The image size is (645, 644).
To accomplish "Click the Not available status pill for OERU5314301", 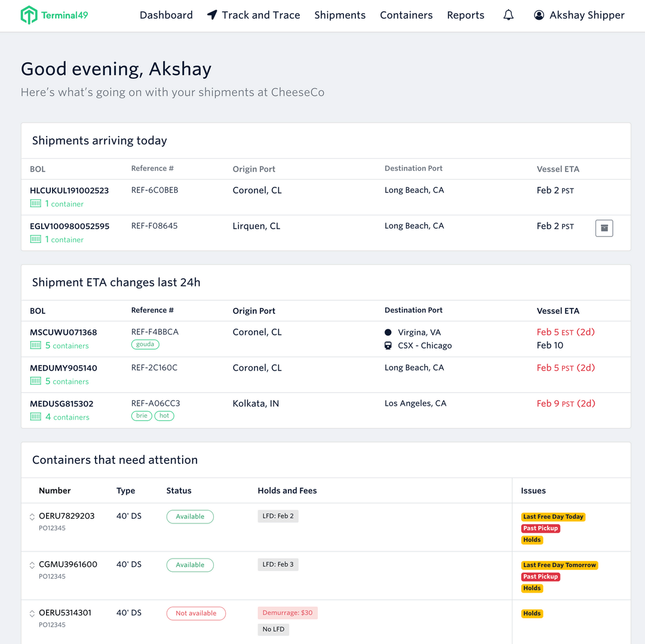I will pos(196,613).
